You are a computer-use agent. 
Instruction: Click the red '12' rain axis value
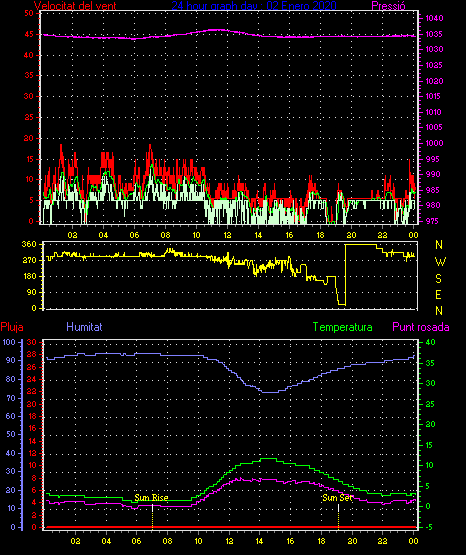[x=32, y=453]
